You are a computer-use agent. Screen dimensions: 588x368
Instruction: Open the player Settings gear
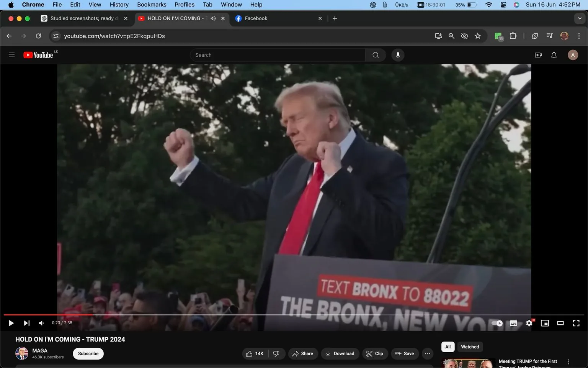pyautogui.click(x=529, y=323)
